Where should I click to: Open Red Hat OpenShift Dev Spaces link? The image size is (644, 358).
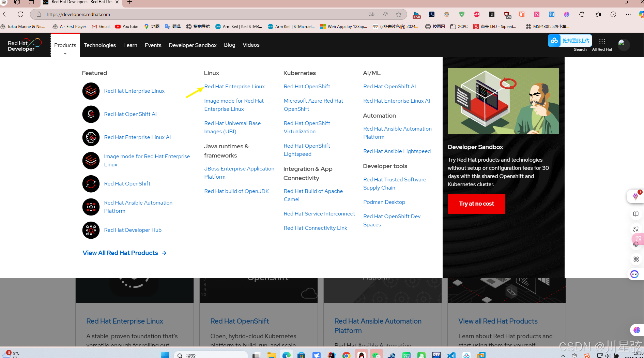pos(392,221)
